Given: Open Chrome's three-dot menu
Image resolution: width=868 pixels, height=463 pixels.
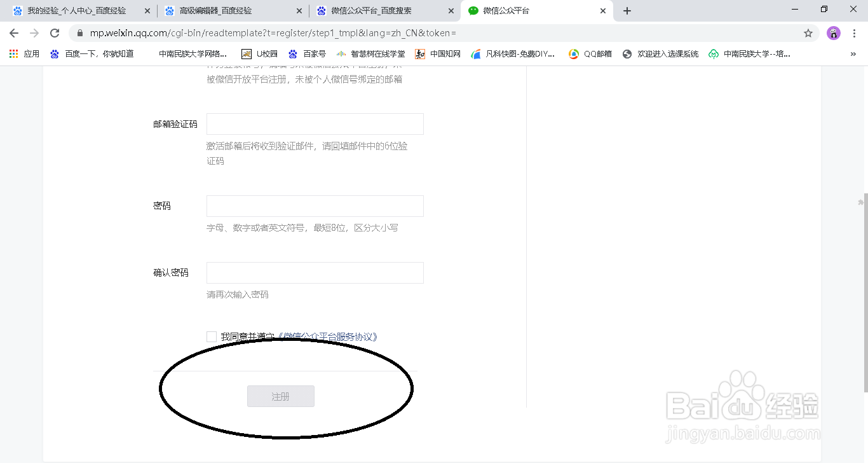Looking at the screenshot, I should point(853,32).
